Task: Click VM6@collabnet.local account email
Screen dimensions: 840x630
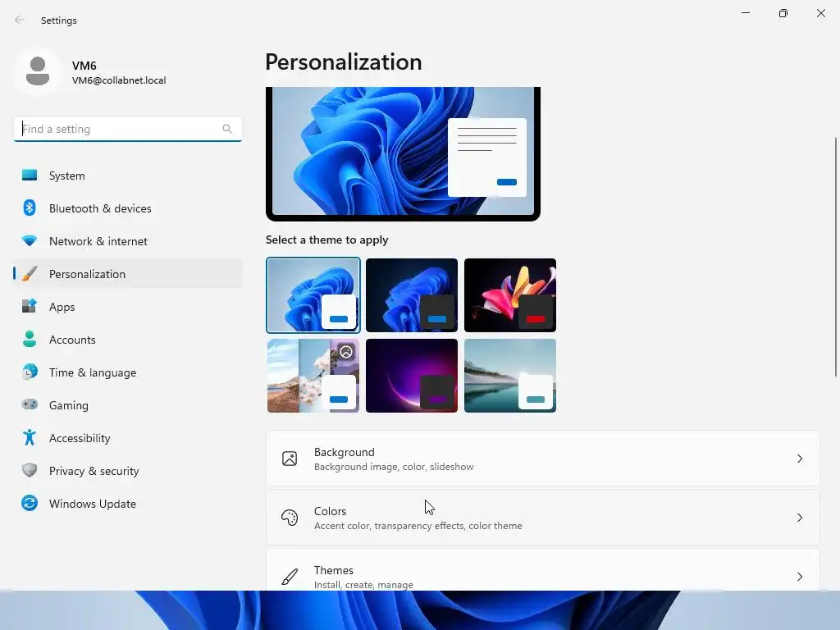Action: click(119, 80)
